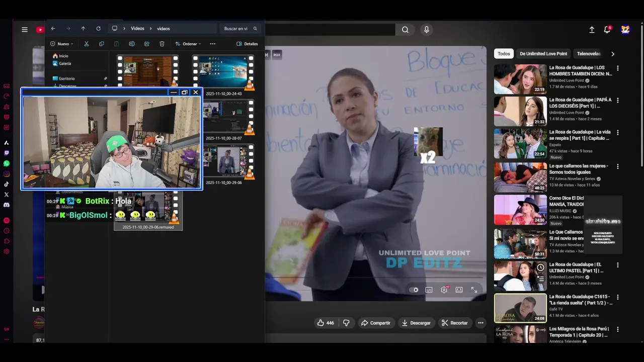Expand the Nuevo dropdown in File Explorer
The width and height of the screenshot is (644, 362).
point(62,44)
